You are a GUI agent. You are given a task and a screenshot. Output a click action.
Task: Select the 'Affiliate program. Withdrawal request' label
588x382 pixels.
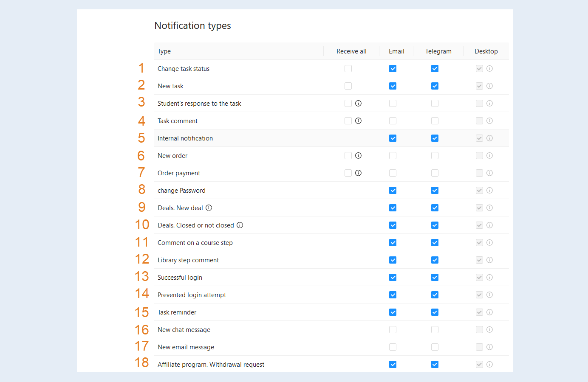(x=211, y=365)
